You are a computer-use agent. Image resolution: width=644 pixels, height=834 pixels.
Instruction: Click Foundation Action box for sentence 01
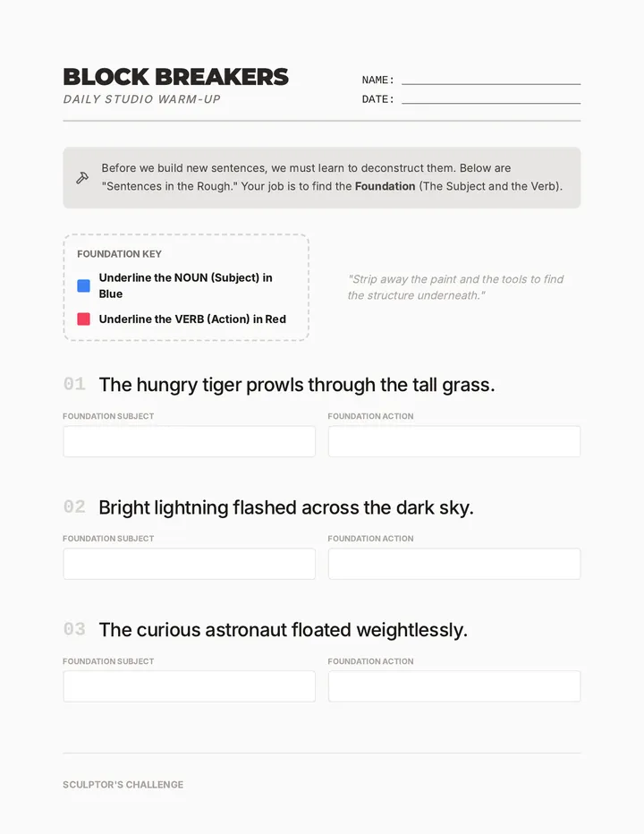[454, 441]
